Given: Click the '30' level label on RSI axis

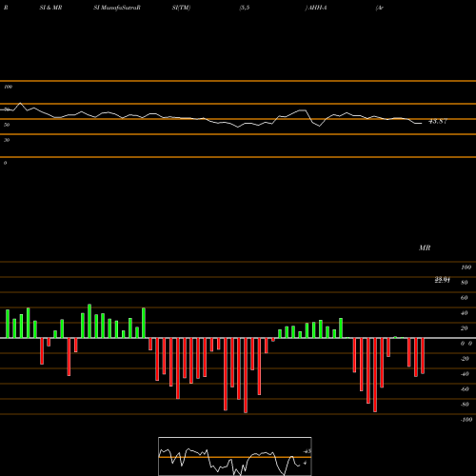Looking at the screenshot, I should click(x=7, y=140).
